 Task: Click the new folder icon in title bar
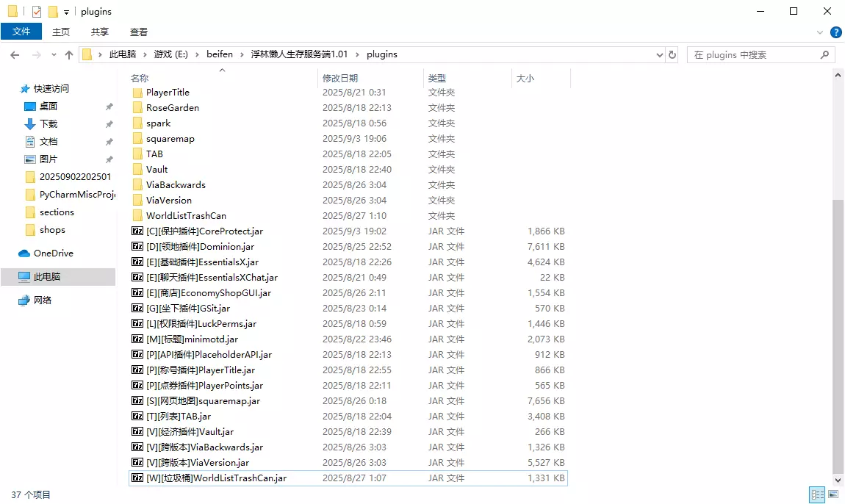point(53,11)
